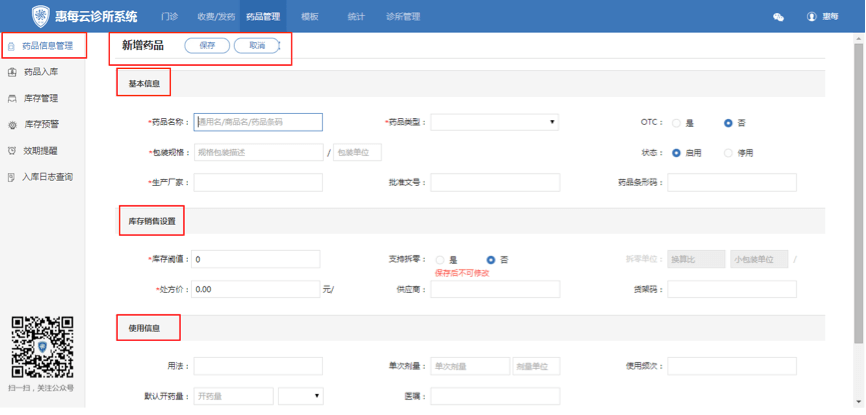Focus the 规格包装描述 input field

[x=258, y=153]
